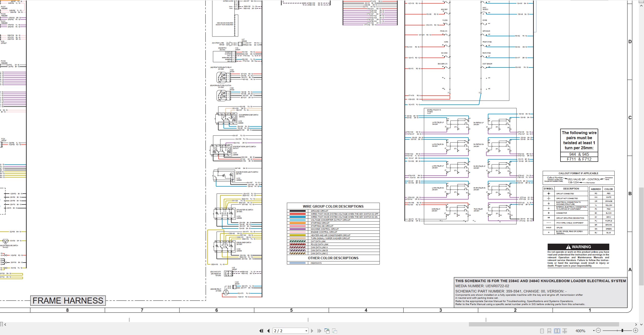Click the WIRE GROUP COLOR DESCRIPTIONS heading
Screen dimensions: 644x335
pos(333,206)
